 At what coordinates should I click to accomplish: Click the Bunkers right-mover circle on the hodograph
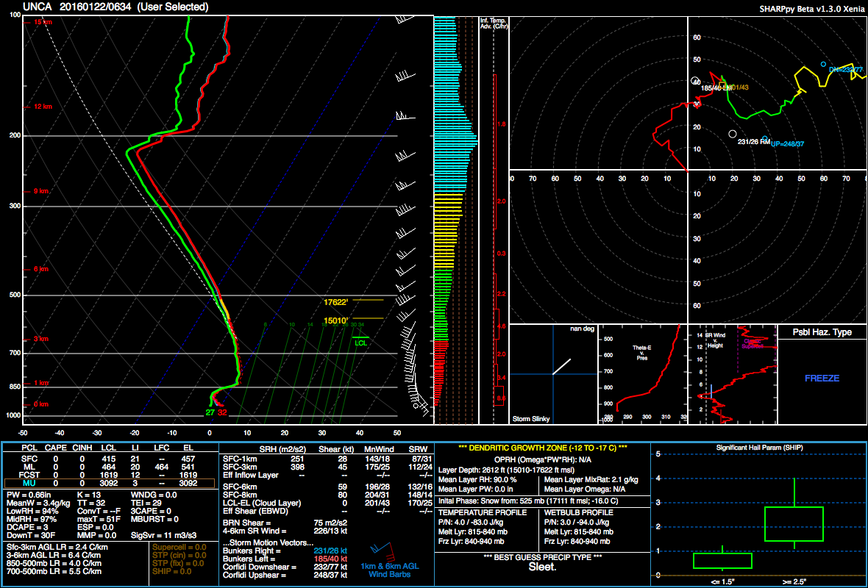point(733,134)
